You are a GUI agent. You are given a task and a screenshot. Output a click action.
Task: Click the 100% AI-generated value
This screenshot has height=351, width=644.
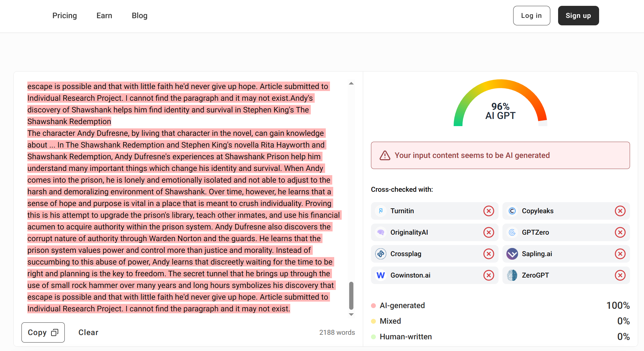pyautogui.click(x=618, y=305)
